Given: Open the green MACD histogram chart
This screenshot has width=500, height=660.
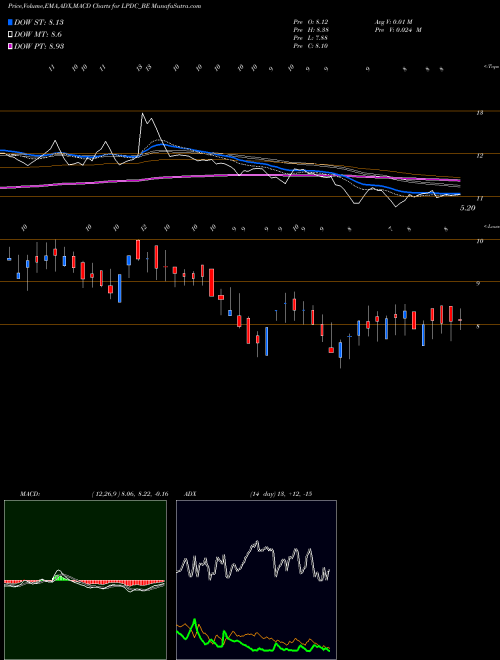Looking at the screenshot, I should click(85, 580).
